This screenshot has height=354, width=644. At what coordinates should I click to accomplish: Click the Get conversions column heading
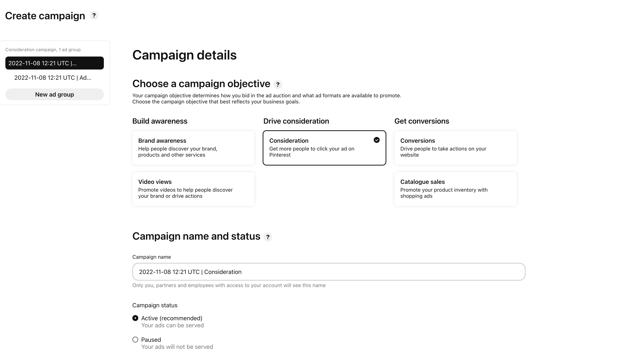coord(421,121)
